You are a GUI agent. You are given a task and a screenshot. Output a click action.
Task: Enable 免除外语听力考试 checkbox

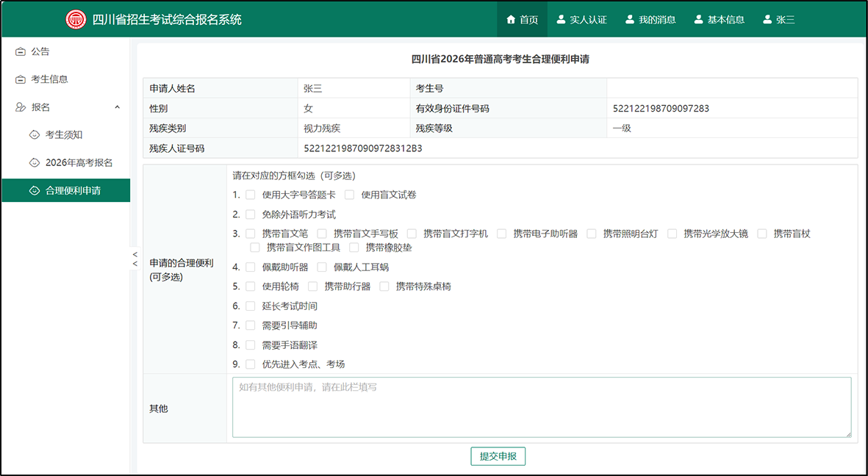pos(250,214)
